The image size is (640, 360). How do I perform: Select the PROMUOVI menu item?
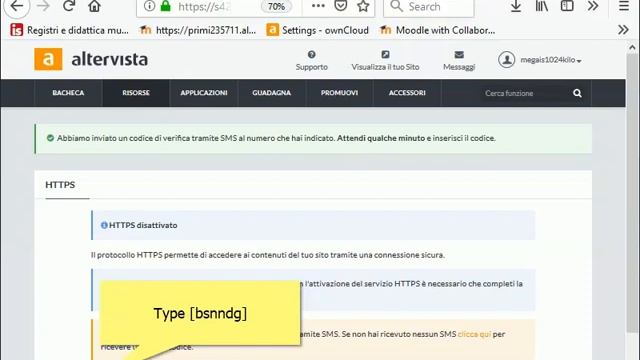[x=339, y=93]
